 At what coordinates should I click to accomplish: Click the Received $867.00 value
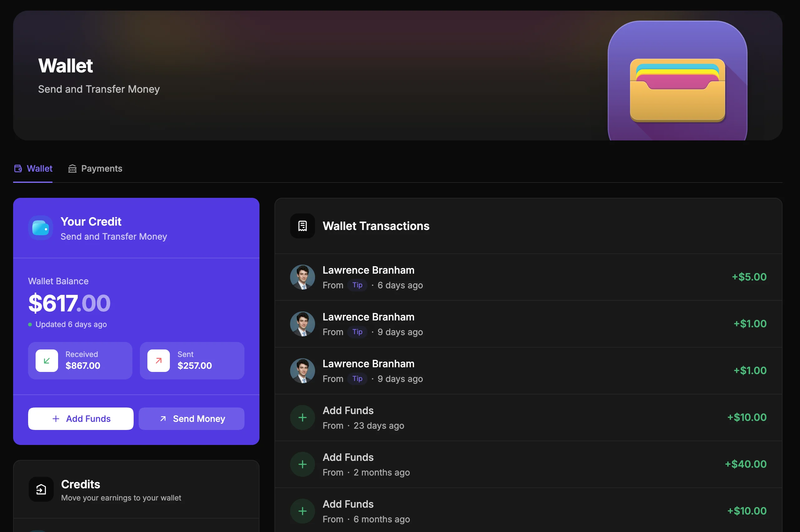coord(83,366)
